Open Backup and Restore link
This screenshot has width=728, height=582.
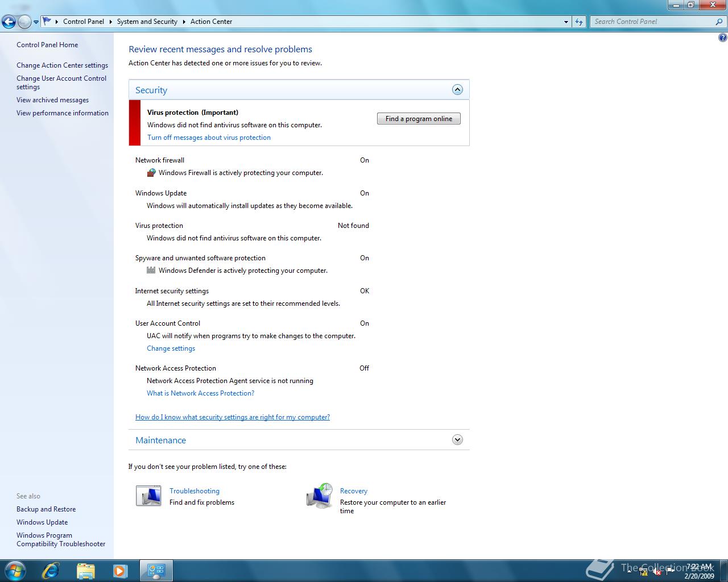(x=46, y=509)
